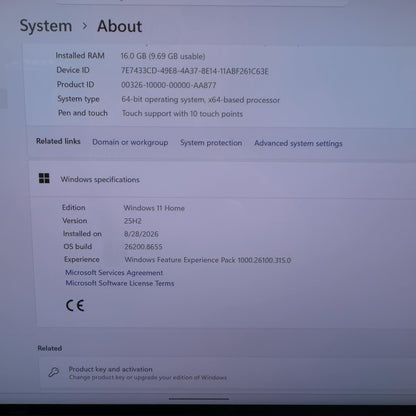Click the CE certification mark
416x416 pixels.
75,305
